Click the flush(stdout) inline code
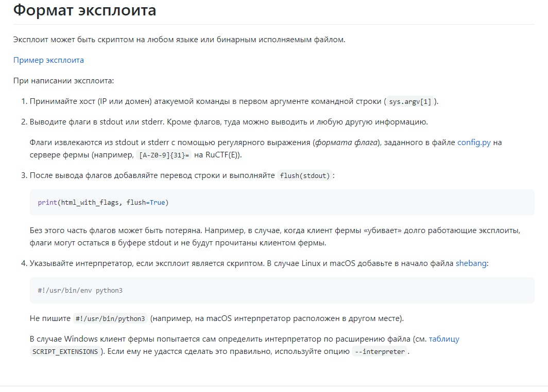 click(x=304, y=176)
